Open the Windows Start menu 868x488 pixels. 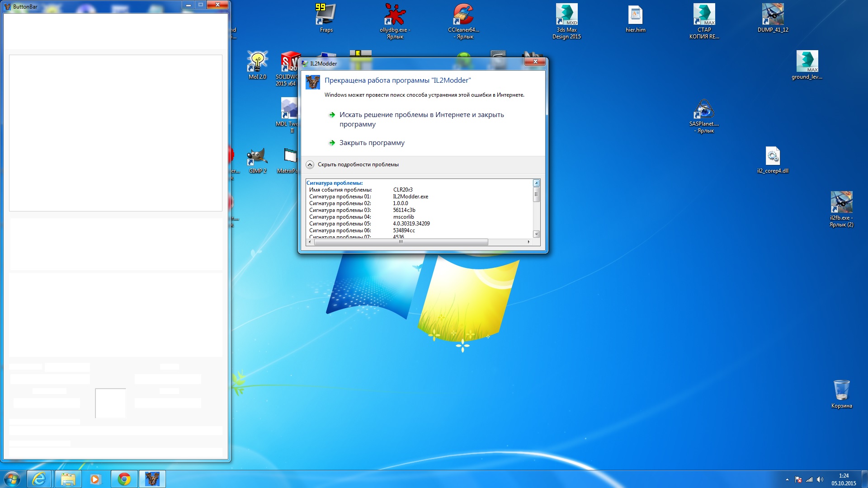point(12,479)
